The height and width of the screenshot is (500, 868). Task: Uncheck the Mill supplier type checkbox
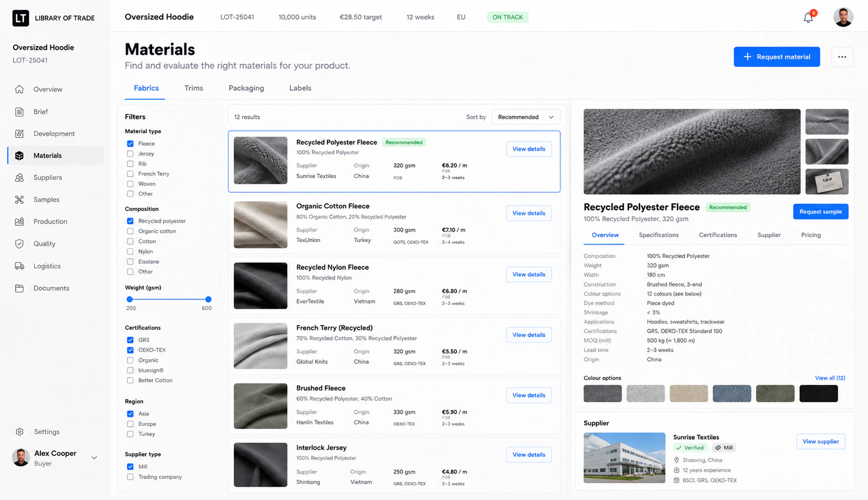click(x=130, y=467)
